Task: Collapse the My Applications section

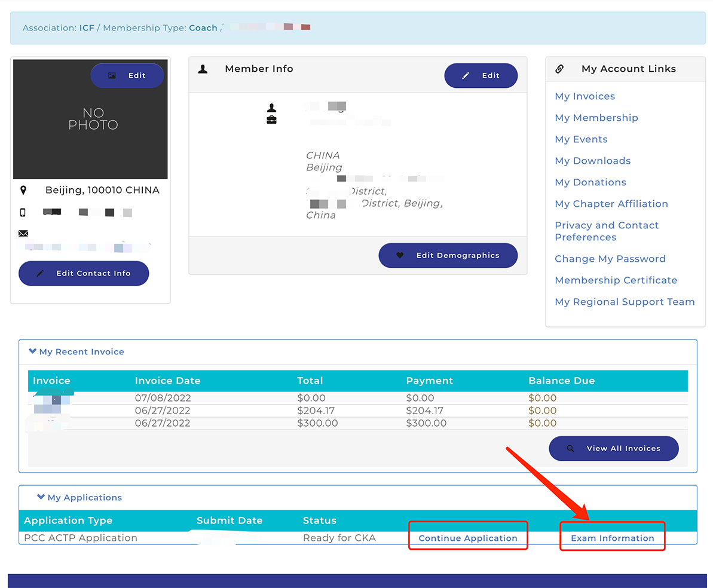Action: [x=41, y=497]
